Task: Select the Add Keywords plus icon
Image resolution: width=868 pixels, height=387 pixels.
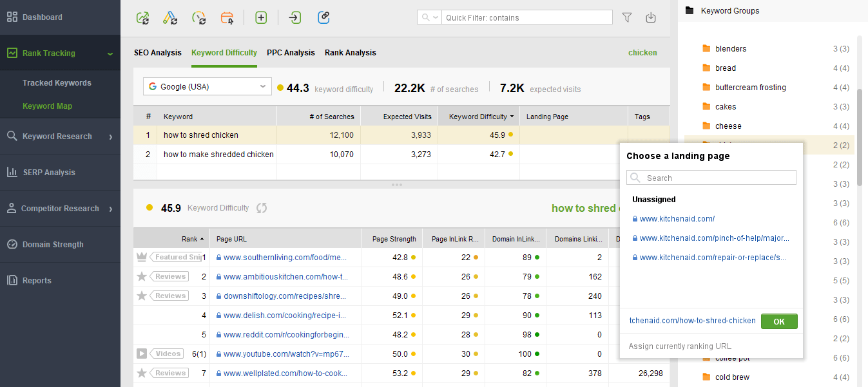Action: pyautogui.click(x=261, y=17)
